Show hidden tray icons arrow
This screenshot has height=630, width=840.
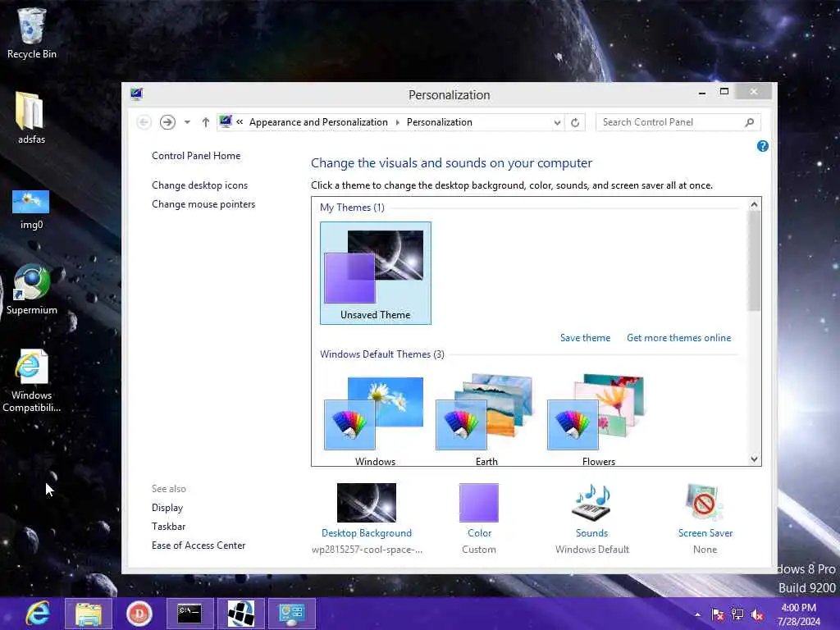697,614
